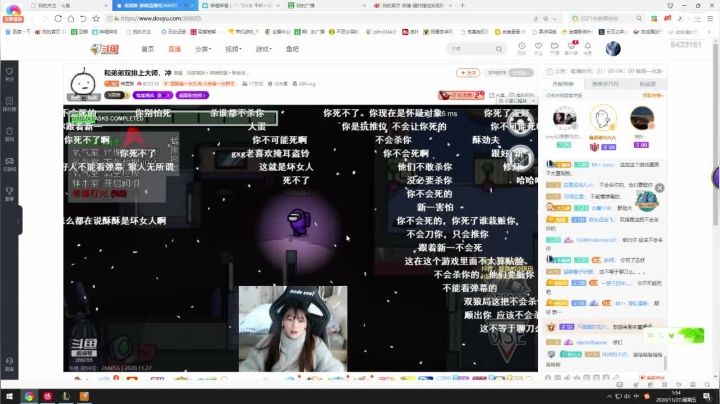This screenshot has width=720, height=404.
Task: Open the browser hamburger menu
Action: pos(710,18)
